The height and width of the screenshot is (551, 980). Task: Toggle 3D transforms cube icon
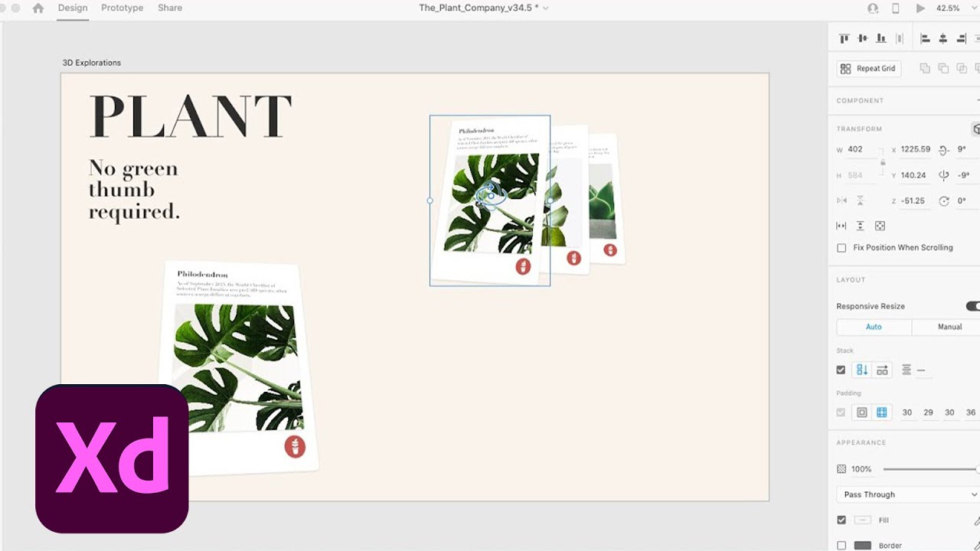pyautogui.click(x=976, y=129)
